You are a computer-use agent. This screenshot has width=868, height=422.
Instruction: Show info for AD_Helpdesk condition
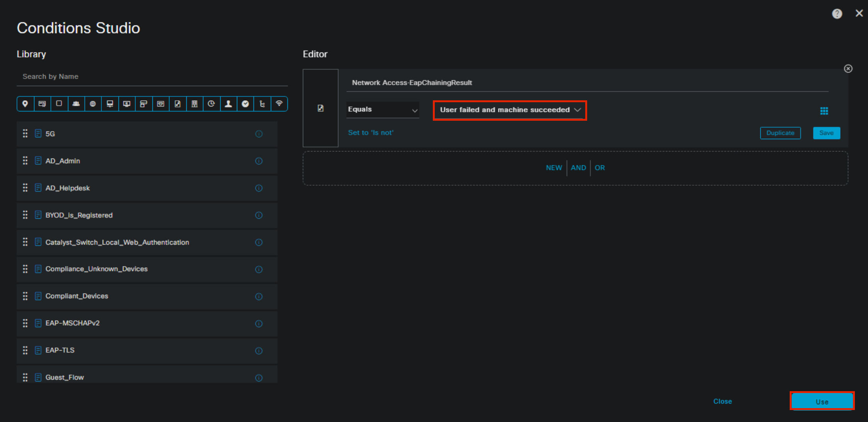(259, 188)
